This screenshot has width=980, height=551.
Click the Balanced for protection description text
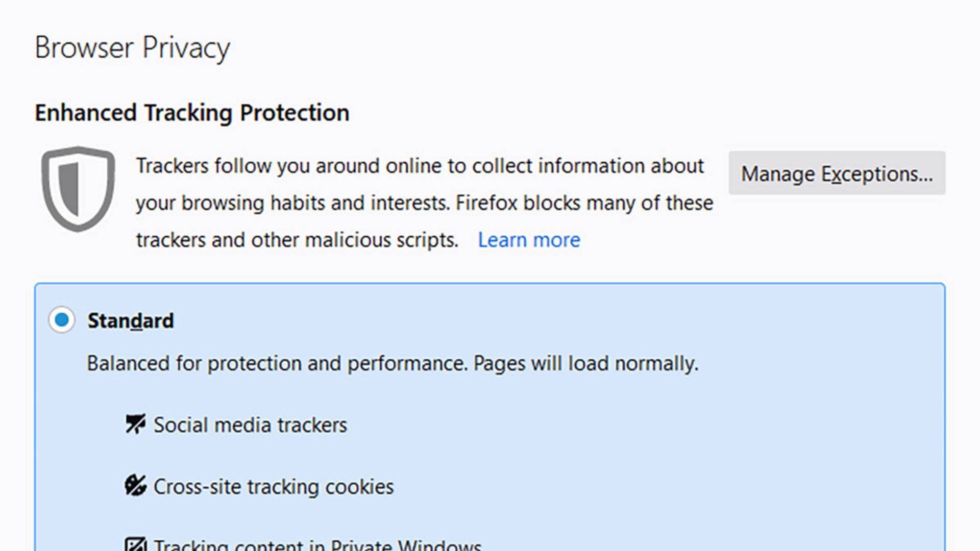[x=393, y=364]
